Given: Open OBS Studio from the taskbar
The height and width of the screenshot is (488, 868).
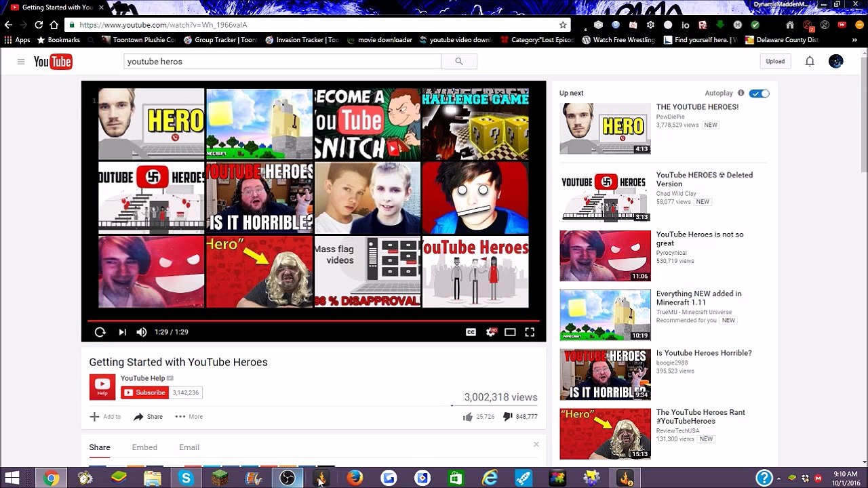Looking at the screenshot, I should click(x=288, y=478).
